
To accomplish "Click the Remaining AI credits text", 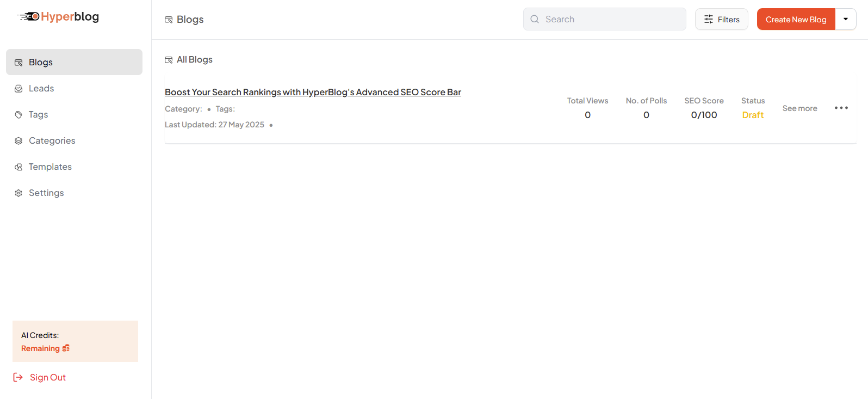I will [40, 348].
